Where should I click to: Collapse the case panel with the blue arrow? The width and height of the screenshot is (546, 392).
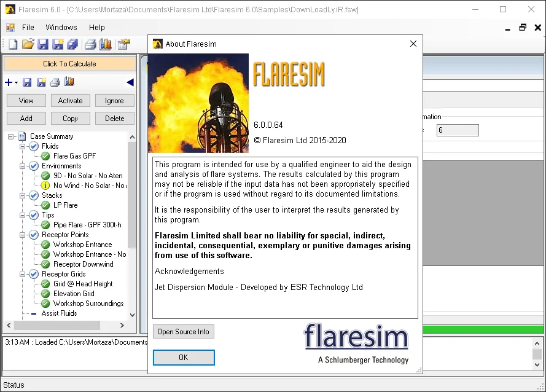[130, 82]
